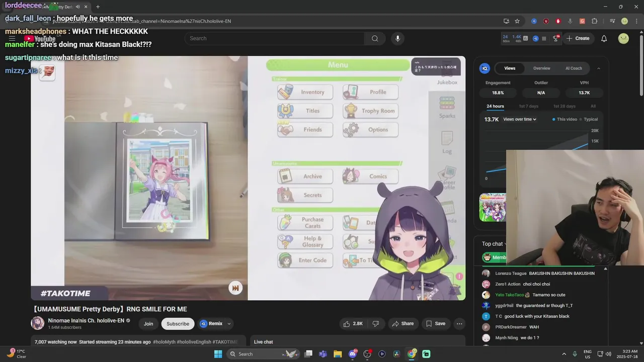
Task: Switch to AI Coach tab
Action: [574, 68]
